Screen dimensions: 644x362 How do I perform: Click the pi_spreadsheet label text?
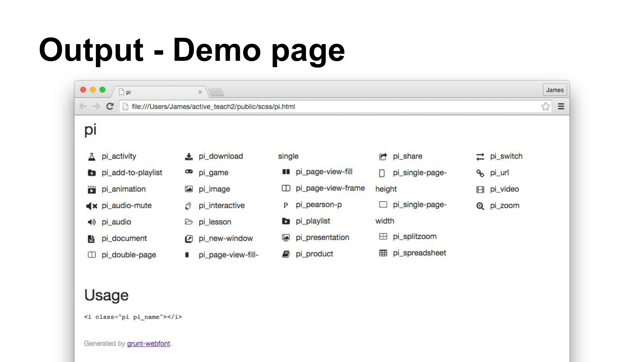point(419,253)
